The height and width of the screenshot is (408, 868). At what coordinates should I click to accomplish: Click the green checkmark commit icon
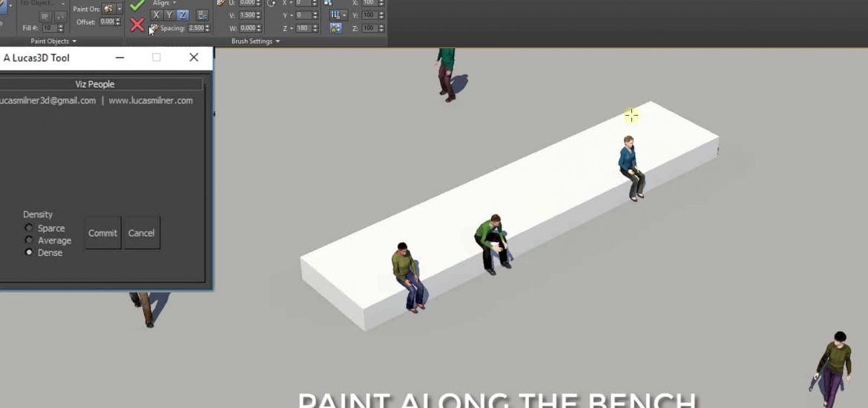[137, 6]
